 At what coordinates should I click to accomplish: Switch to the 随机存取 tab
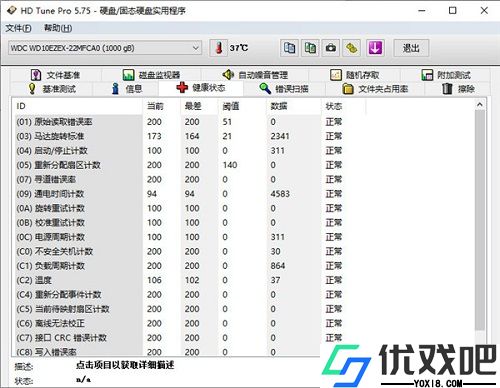[355, 75]
